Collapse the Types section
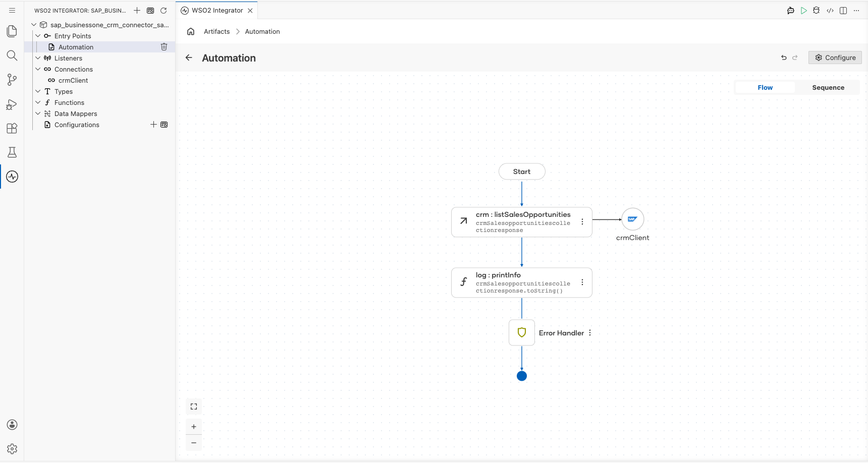 pos(38,91)
